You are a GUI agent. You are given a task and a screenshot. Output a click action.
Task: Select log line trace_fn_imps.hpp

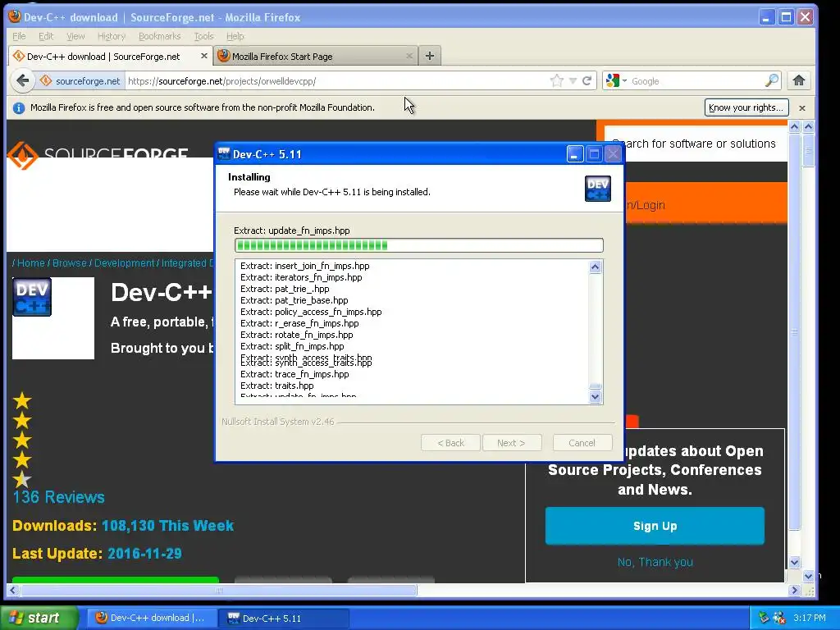(x=294, y=374)
